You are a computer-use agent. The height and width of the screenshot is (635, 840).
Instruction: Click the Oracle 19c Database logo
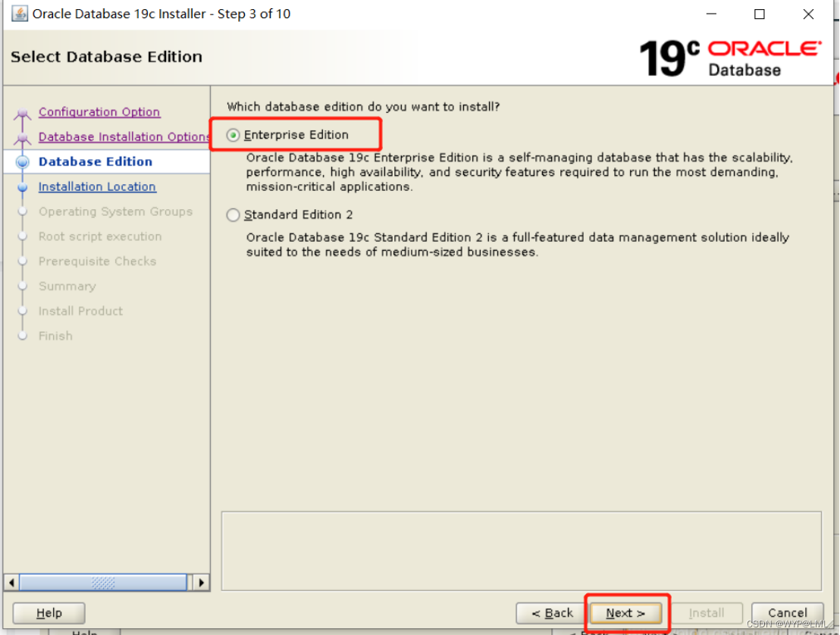729,58
